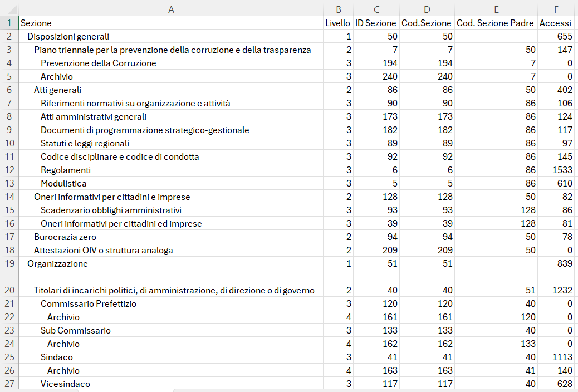578x392 pixels.
Task: Select the 'ID Sezione' header cell
Action: coord(375,23)
